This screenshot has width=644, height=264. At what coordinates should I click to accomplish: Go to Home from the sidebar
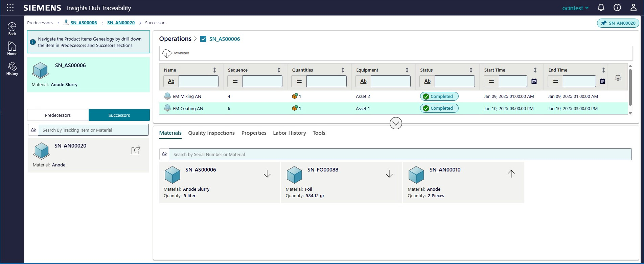coord(12,48)
